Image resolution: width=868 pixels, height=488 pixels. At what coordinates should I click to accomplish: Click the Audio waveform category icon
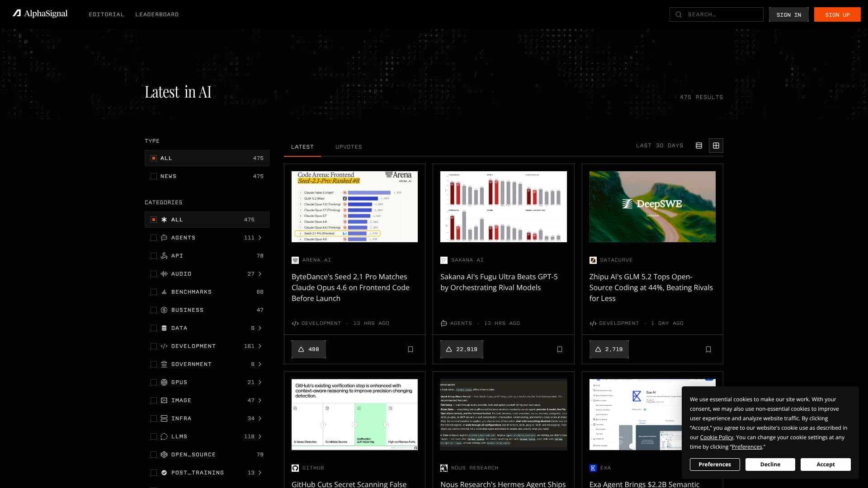point(164,274)
